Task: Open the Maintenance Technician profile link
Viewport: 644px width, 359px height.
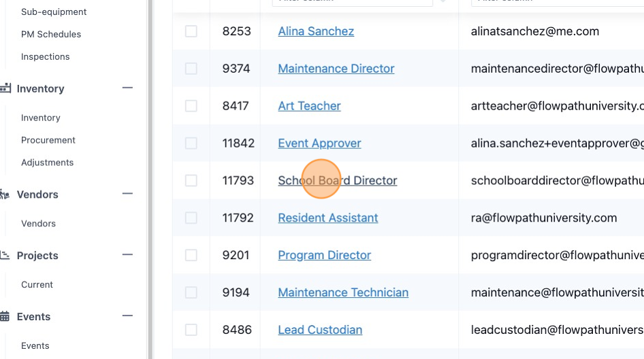Action: pyautogui.click(x=343, y=292)
